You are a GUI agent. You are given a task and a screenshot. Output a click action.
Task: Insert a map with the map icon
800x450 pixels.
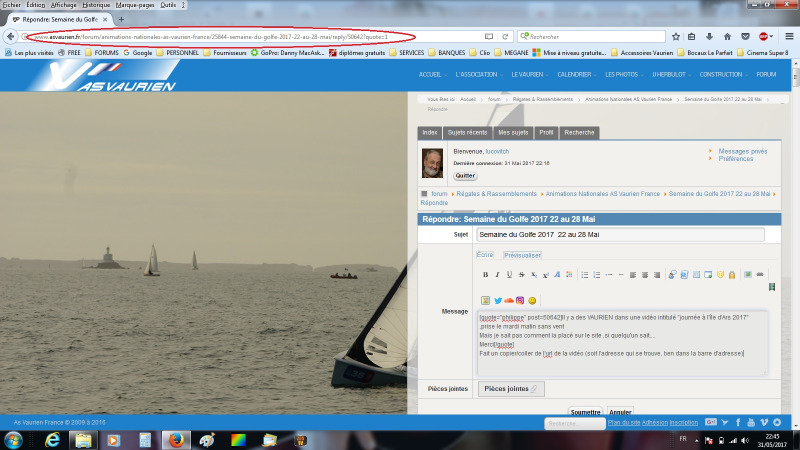[485, 301]
